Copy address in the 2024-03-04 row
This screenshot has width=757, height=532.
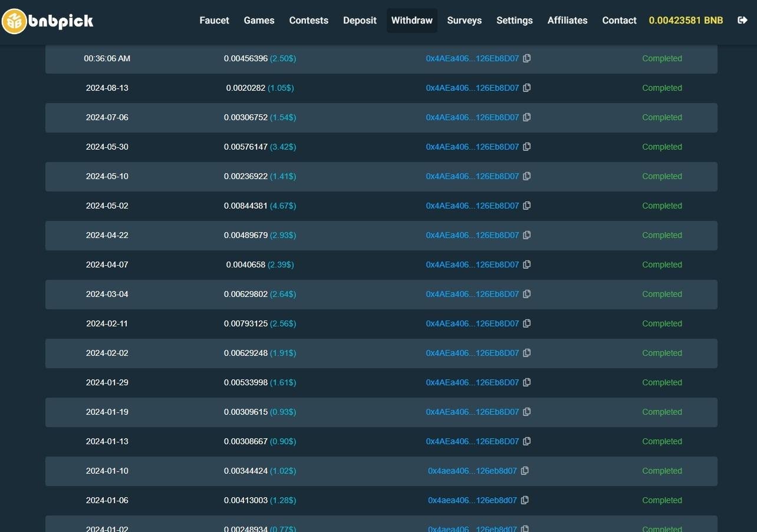click(527, 294)
